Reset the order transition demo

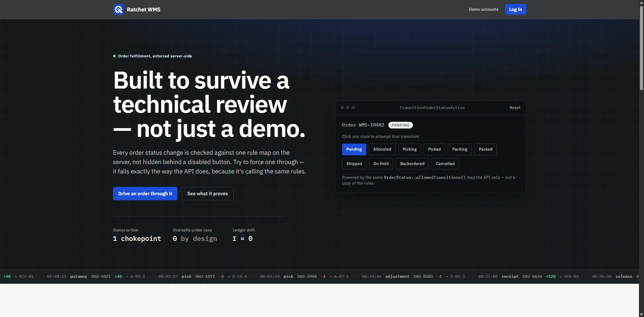coord(515,108)
